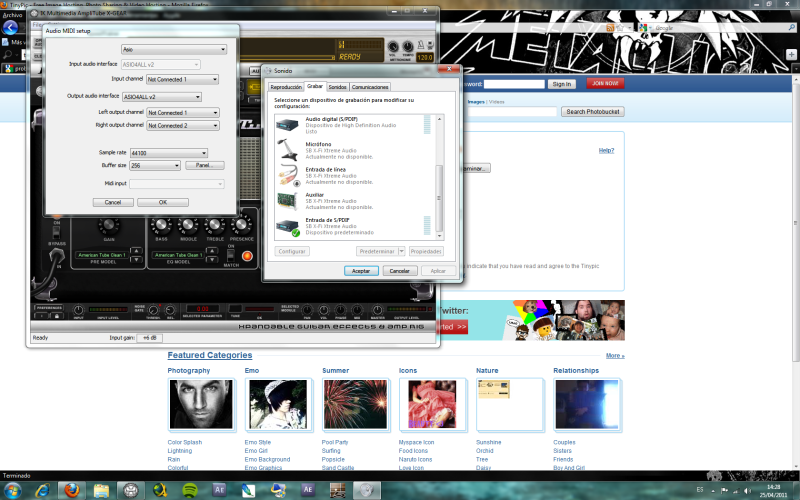Select the Entrada de S/PDIF default device
Image resolution: width=800 pixels, height=500 pixels.
(x=354, y=226)
